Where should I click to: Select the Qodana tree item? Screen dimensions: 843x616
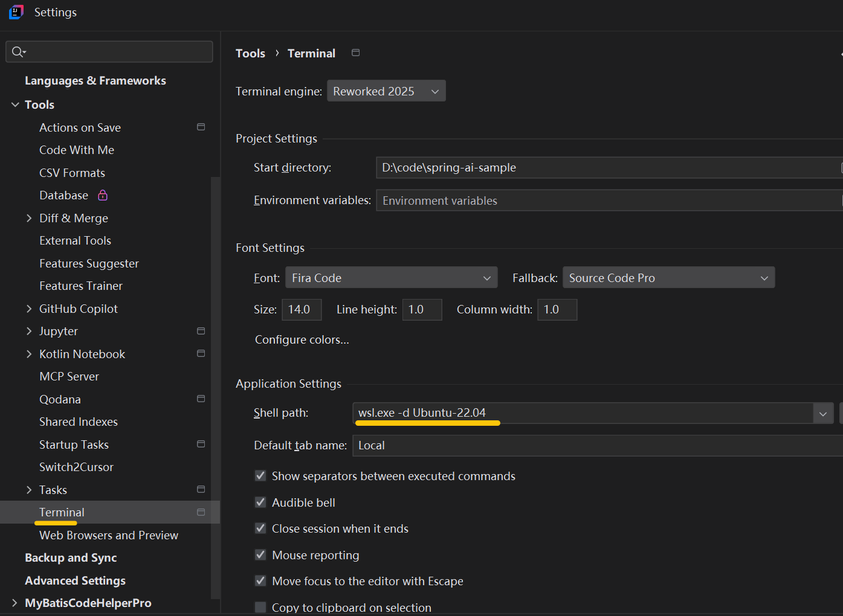pyautogui.click(x=60, y=399)
